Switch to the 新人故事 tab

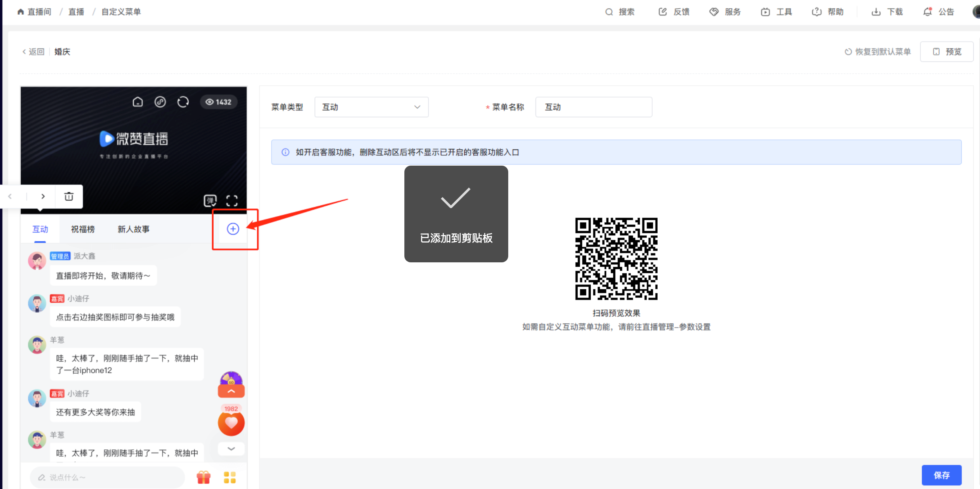(x=134, y=229)
